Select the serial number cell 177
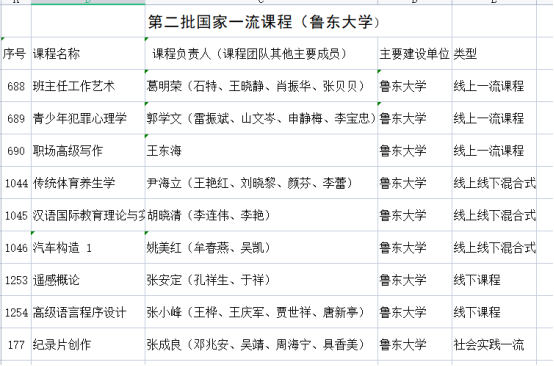Screen dimensions: 554x366 click(16, 344)
